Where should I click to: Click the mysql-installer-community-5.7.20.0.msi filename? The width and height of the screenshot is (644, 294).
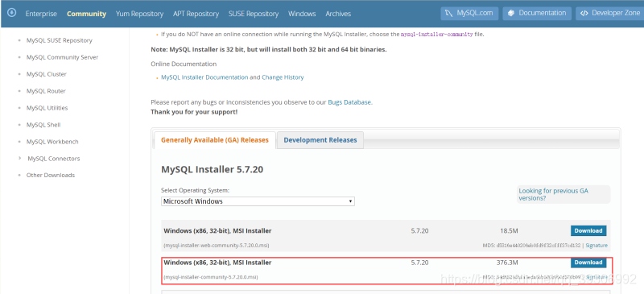tap(211, 277)
